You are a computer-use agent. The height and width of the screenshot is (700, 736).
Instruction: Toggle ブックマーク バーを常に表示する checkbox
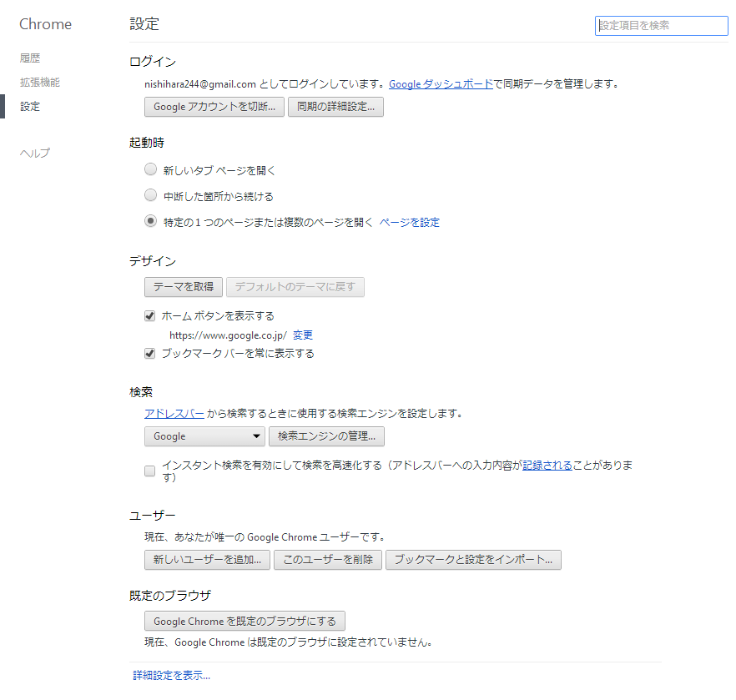[150, 353]
